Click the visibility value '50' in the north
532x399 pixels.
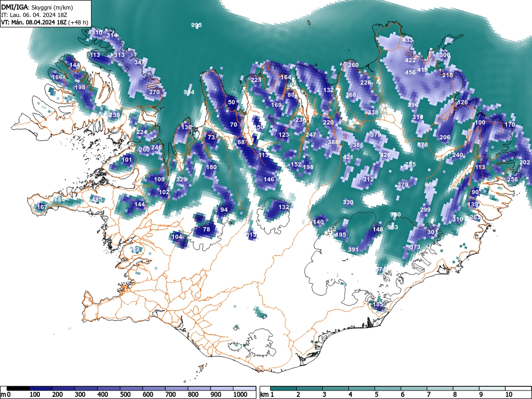231,102
